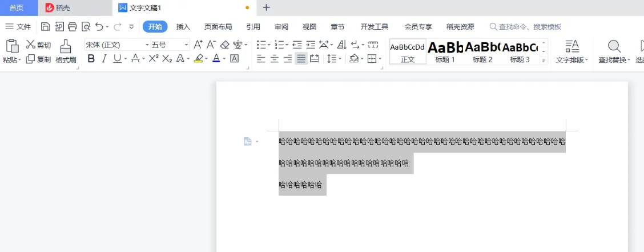Increase font size with A+ icon
Image resolution: width=644 pixels, height=252 pixels.
tap(198, 45)
